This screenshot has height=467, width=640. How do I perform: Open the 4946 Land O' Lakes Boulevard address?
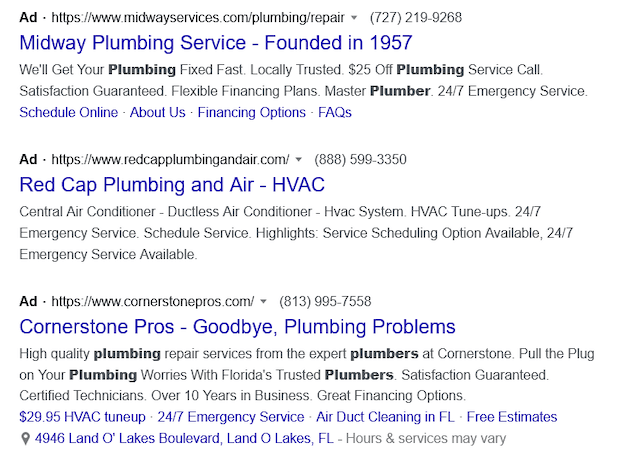[184, 438]
